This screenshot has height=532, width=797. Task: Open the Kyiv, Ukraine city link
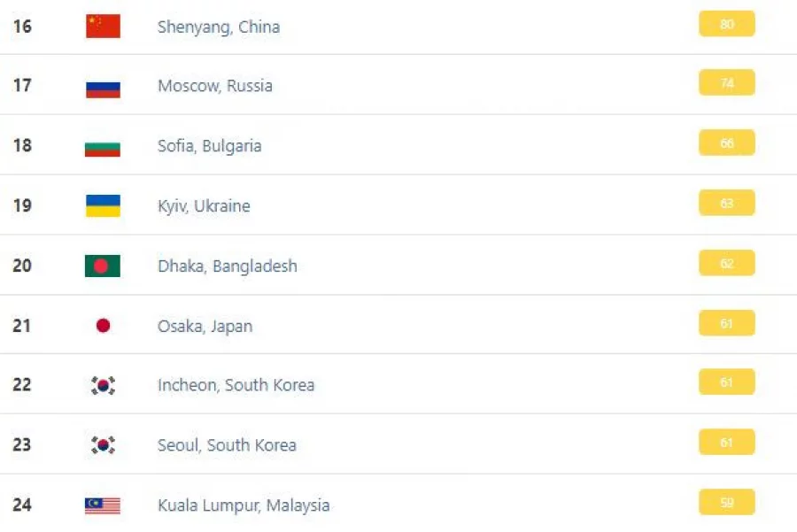[204, 206]
